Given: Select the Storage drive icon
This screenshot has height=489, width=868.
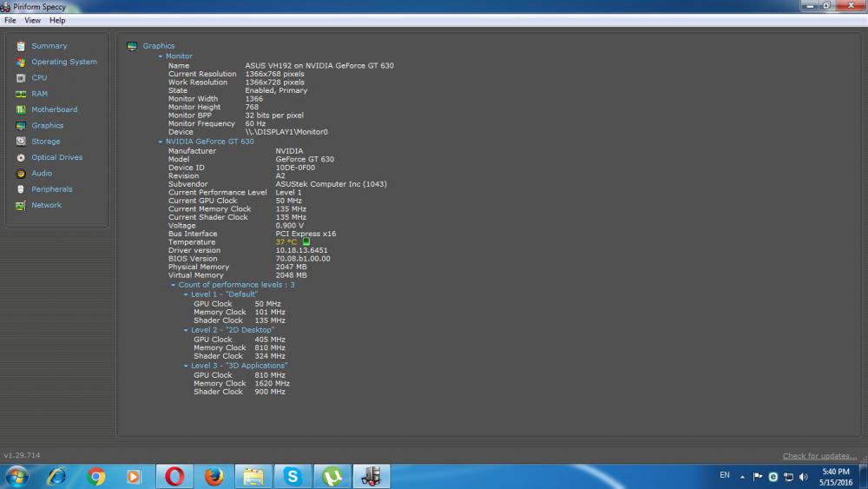Looking at the screenshot, I should pos(21,142).
